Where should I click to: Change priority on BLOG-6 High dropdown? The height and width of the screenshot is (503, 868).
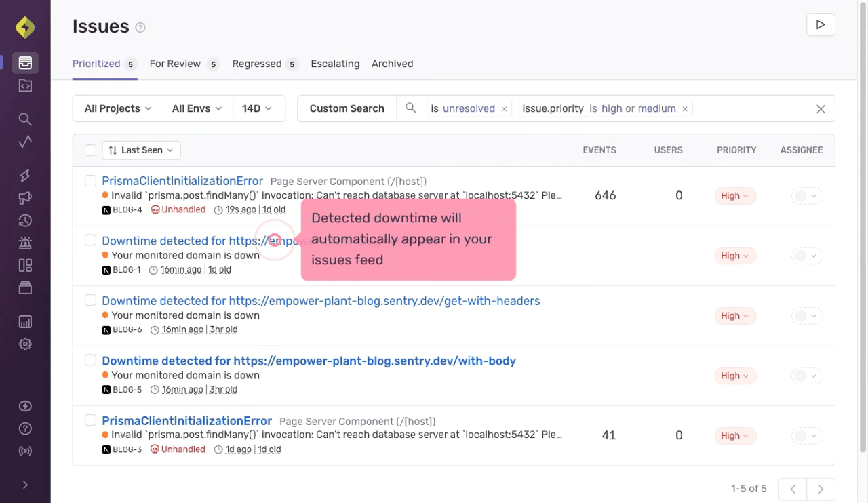point(735,316)
